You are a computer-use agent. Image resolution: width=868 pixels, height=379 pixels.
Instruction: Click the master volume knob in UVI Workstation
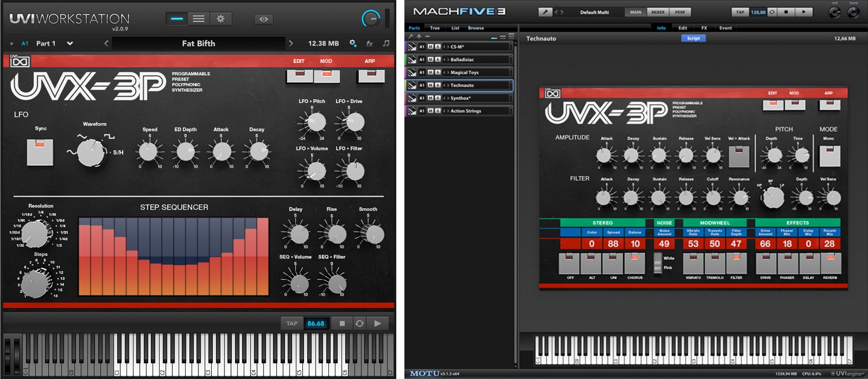point(370,19)
